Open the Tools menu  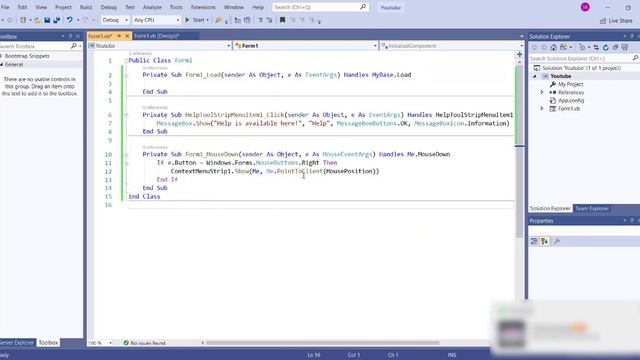pyautogui.click(x=176, y=7)
